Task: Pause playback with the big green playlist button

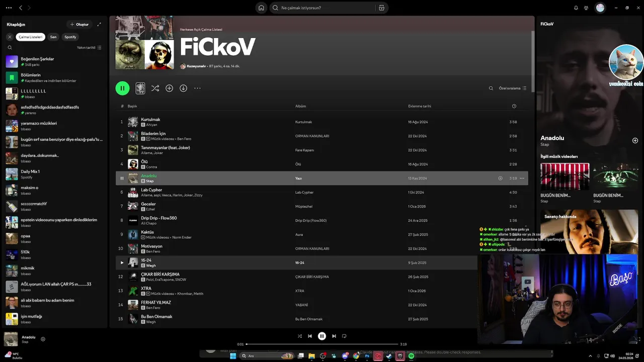Action: (x=122, y=88)
